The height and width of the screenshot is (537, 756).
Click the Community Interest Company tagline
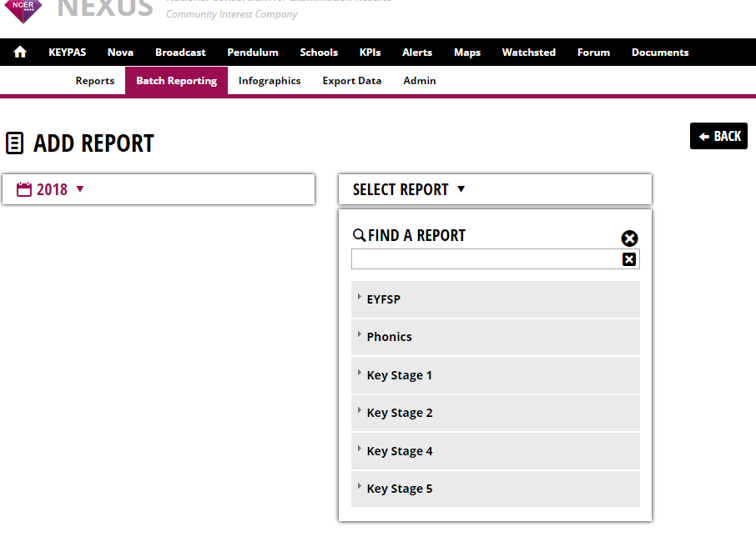click(x=231, y=14)
